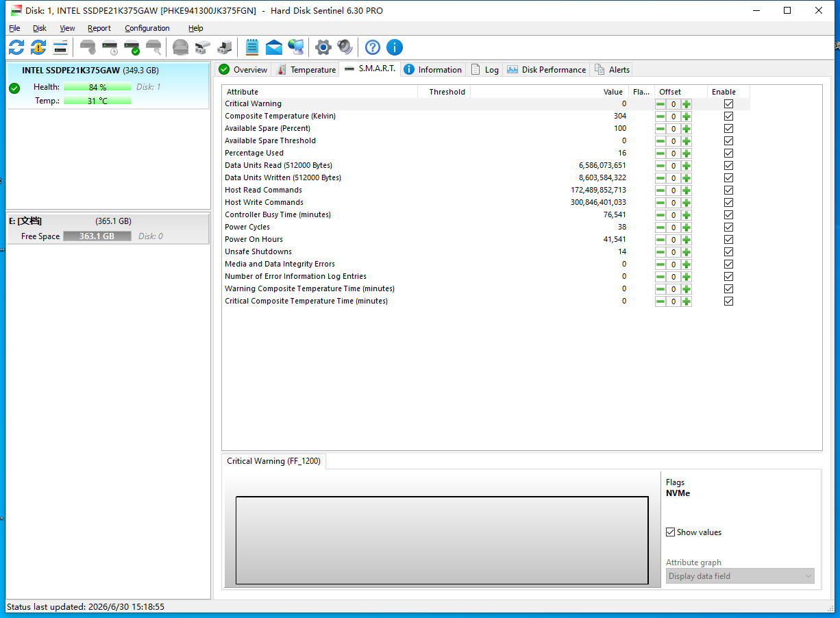Switch to the Information tab
Screen dimensions: 840x618
tap(433, 70)
